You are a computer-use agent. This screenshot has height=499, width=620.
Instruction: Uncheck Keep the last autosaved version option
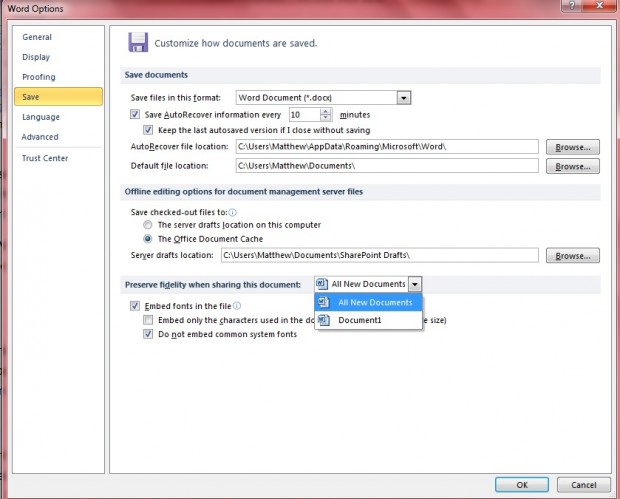coord(149,130)
